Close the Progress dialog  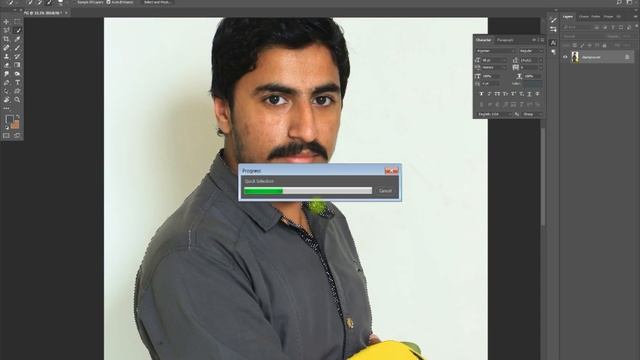click(392, 171)
